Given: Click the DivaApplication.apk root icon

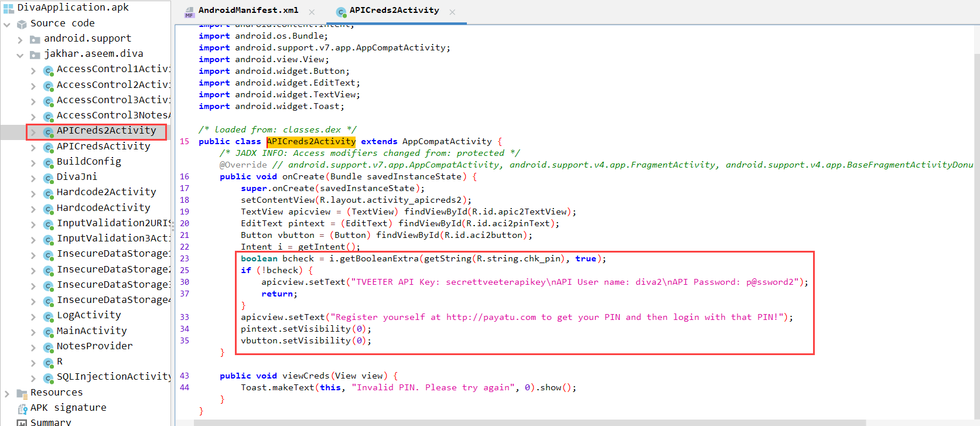Looking at the screenshot, I should click(x=8, y=8).
